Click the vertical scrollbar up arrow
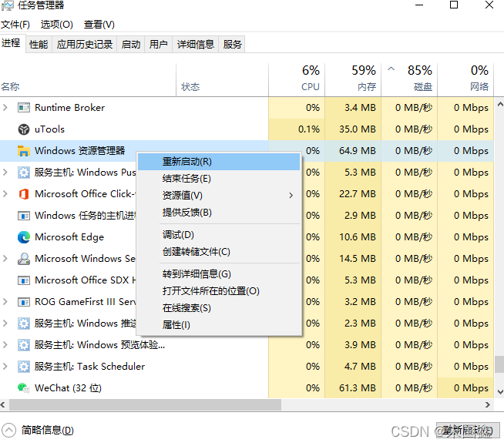This screenshot has height=446, width=504. (500, 104)
